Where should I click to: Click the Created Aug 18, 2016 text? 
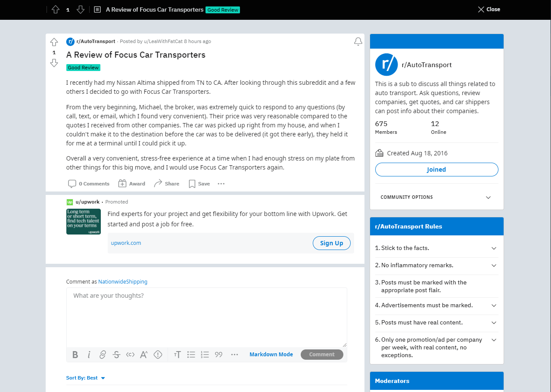(x=417, y=153)
